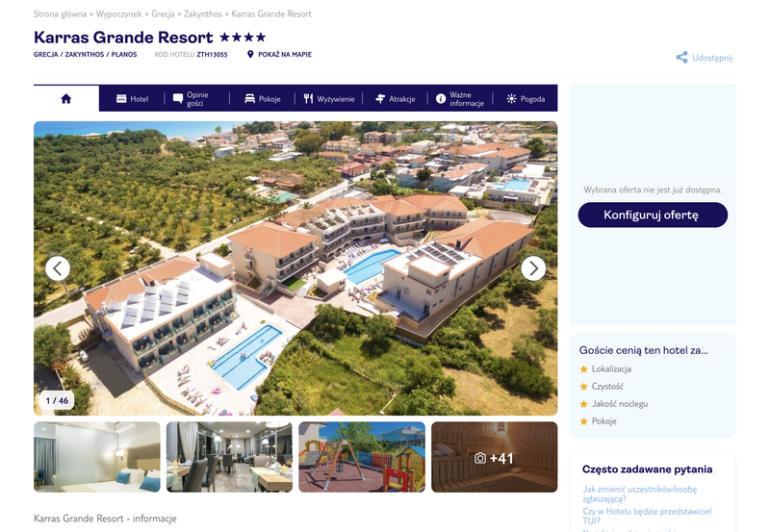Open the playground photo thumbnail
This screenshot has width=770, height=532.
pyautogui.click(x=362, y=457)
